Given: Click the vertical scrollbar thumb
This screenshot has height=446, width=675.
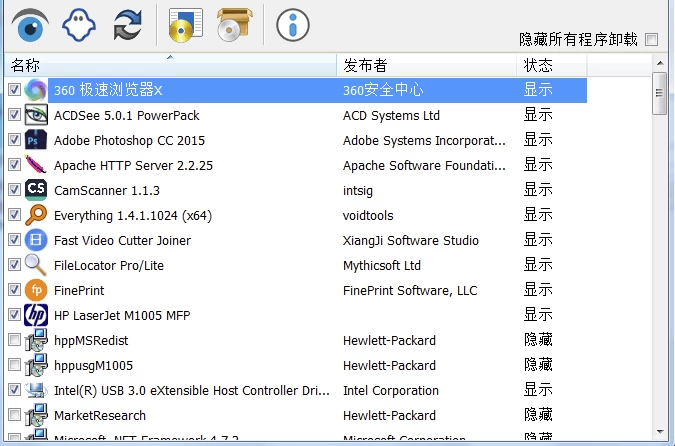Looking at the screenshot, I should click(x=660, y=94).
